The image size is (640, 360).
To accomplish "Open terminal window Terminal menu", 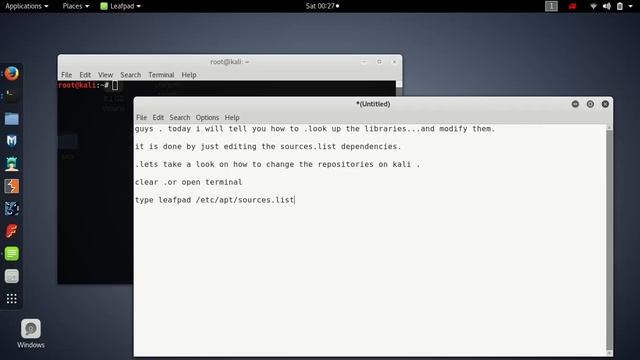I will (x=161, y=75).
